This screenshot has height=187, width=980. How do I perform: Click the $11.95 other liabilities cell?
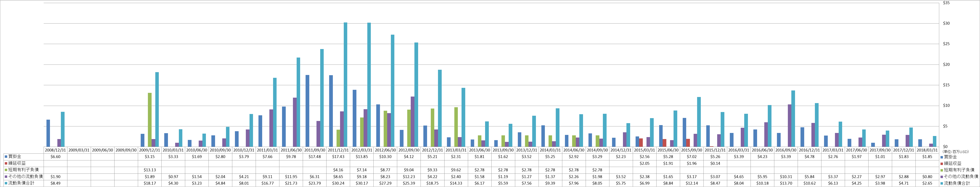(291, 177)
